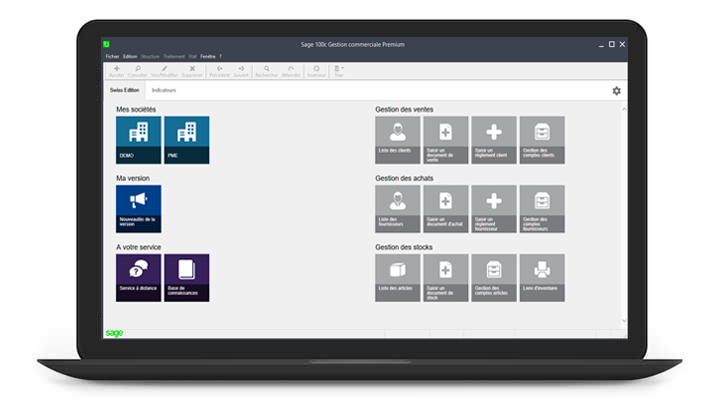Open Gestion des comptes articles tile
The image size is (710, 400).
click(x=494, y=278)
